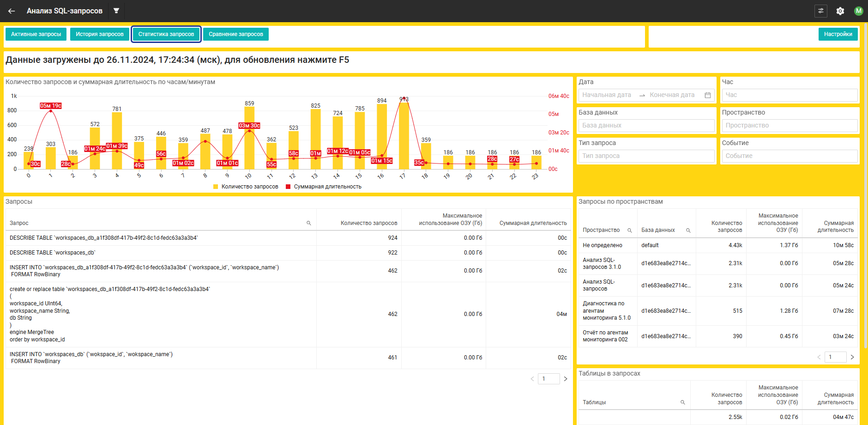Click page number box in spaces table
Viewport: 868px width, 425px height.
coord(836,357)
